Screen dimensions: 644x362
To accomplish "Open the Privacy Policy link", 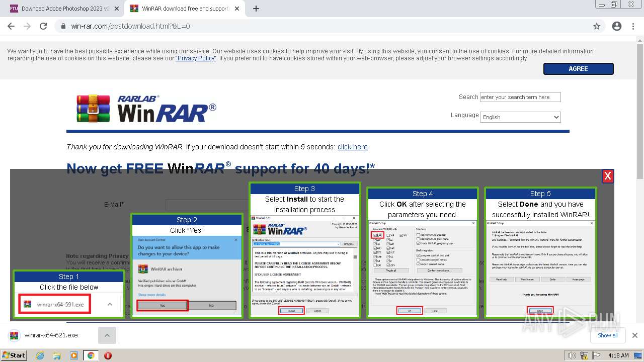I will [x=196, y=58].
